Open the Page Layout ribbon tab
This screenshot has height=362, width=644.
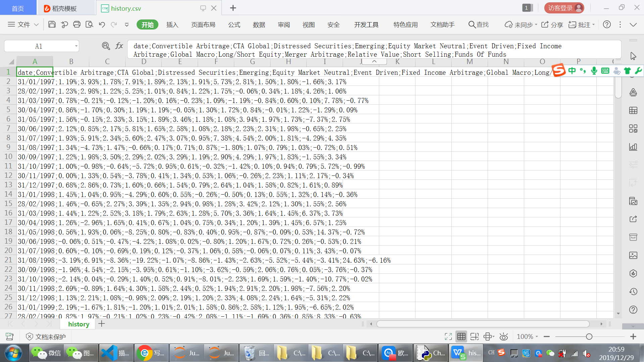(203, 24)
